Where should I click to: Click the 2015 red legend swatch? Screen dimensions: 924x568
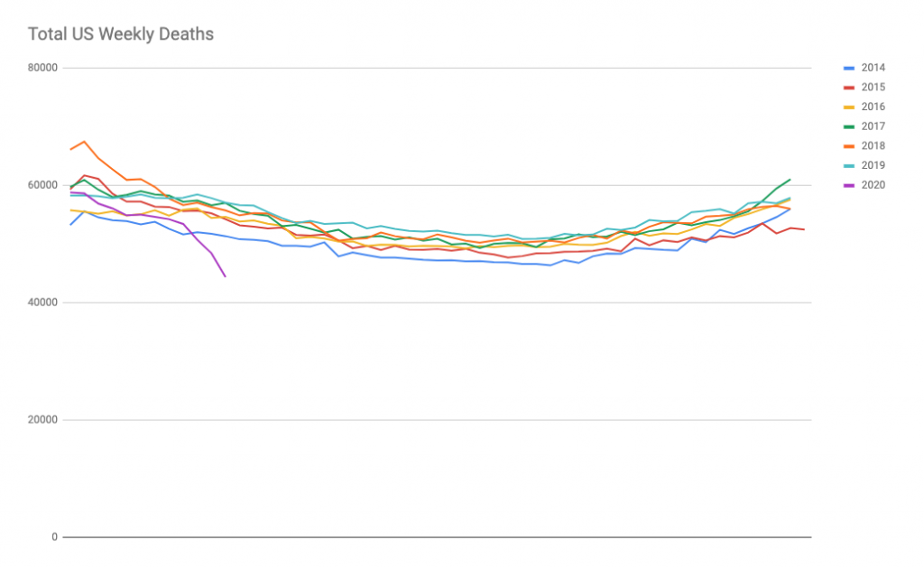(848, 88)
